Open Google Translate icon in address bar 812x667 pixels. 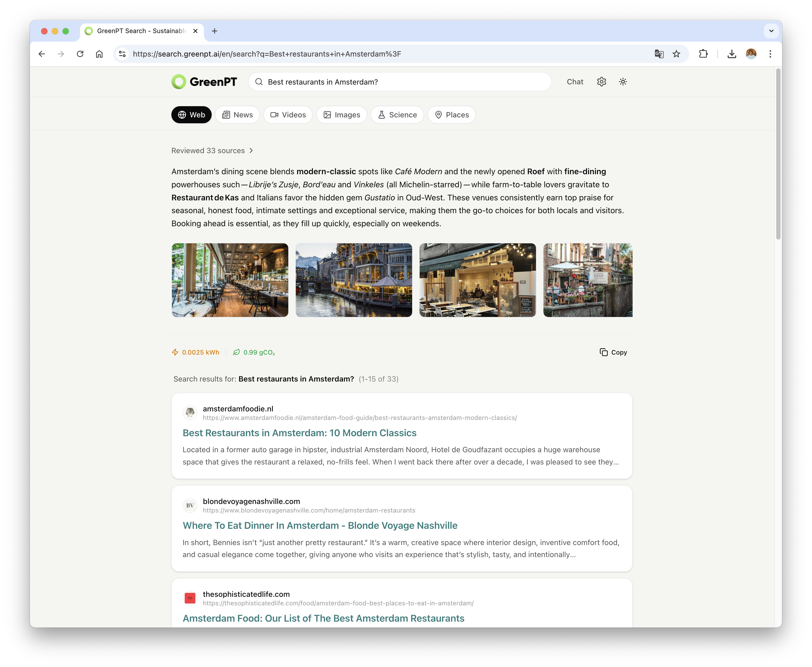click(x=659, y=54)
